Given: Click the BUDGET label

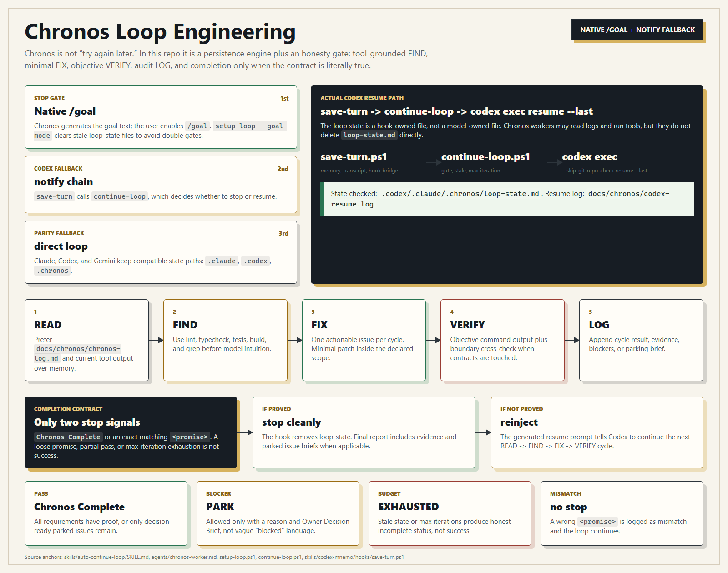Looking at the screenshot, I should click(389, 493).
